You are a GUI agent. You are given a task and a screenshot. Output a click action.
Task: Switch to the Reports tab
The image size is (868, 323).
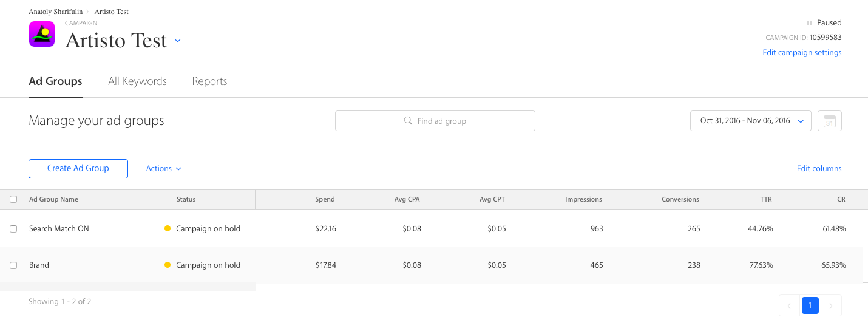(x=209, y=81)
